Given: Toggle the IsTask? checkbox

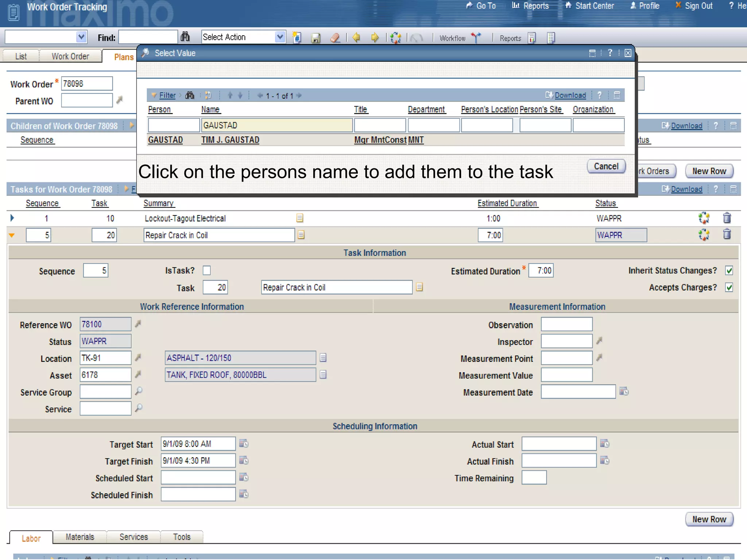Looking at the screenshot, I should (207, 271).
